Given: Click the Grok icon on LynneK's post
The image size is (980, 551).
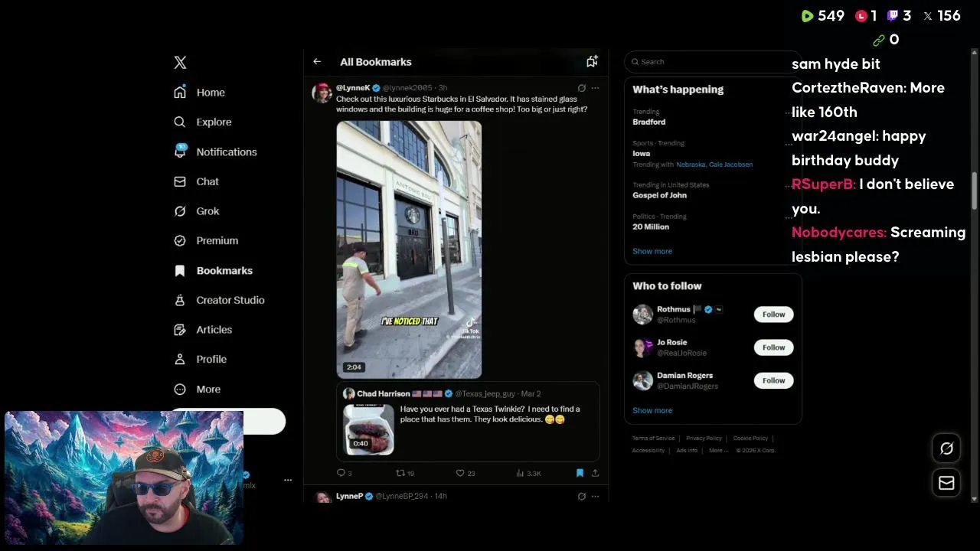Looking at the screenshot, I should point(582,88).
